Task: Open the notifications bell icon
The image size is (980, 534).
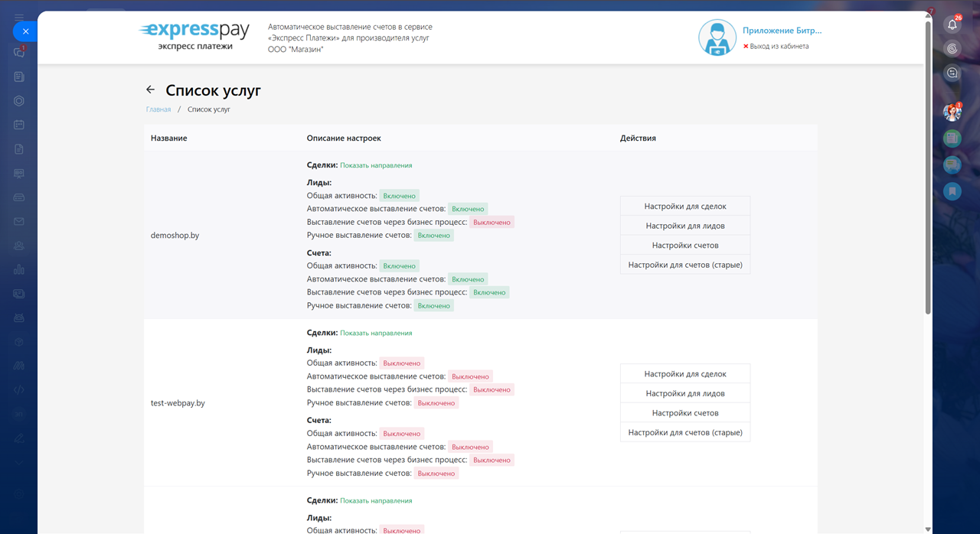Action: point(952,24)
